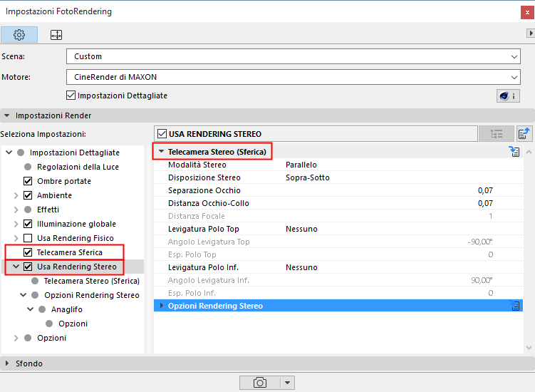The height and width of the screenshot is (392, 535).
Task: Edit Separazione Occhio value 0,07
Action: coord(485,190)
